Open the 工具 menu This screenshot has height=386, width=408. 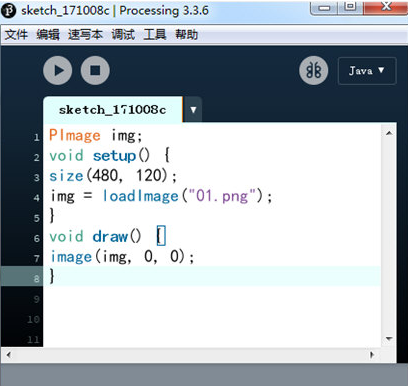pyautogui.click(x=155, y=34)
